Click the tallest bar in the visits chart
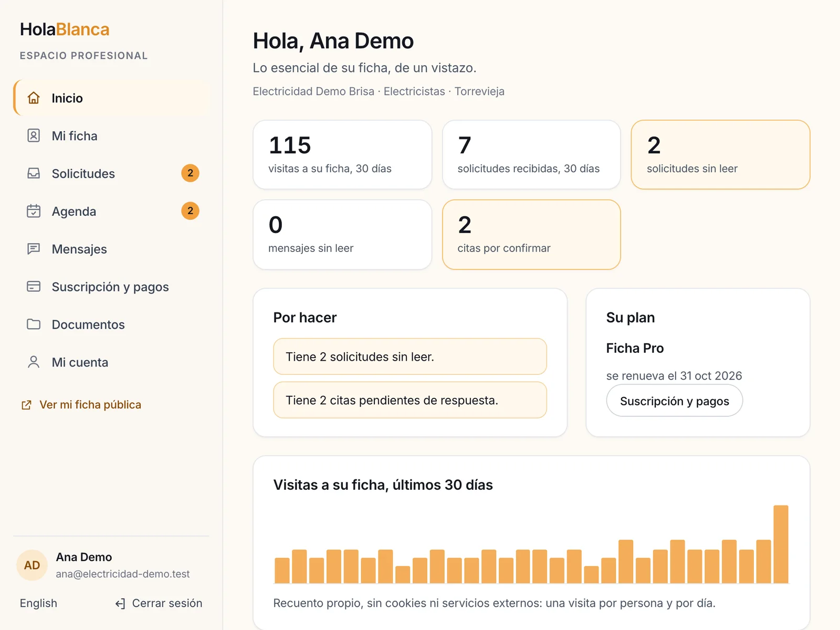 point(781,544)
